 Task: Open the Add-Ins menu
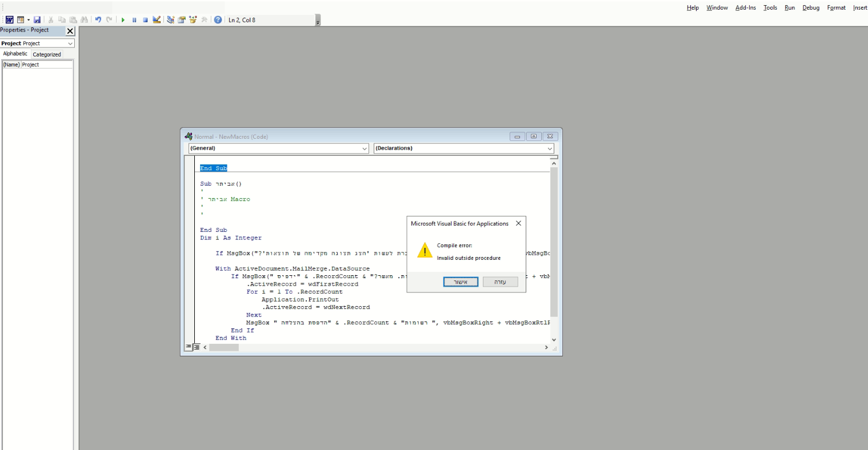[x=745, y=7]
